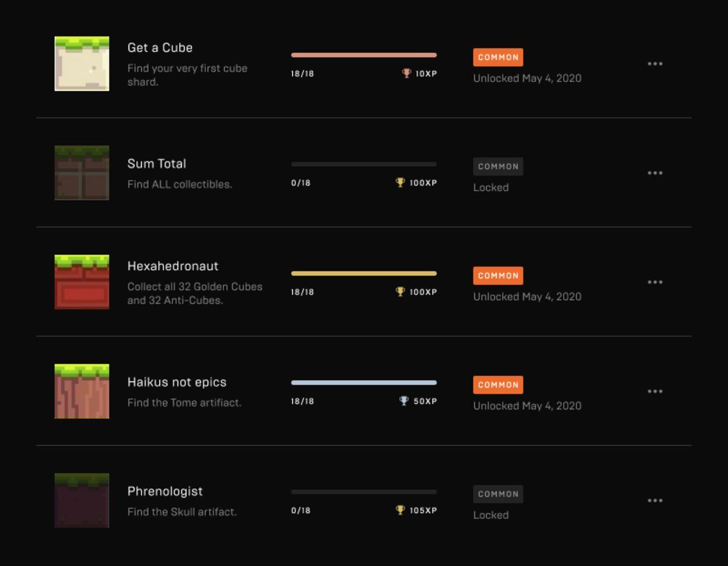Click the empty Phrenologist progress bar
This screenshot has height=566, width=728.
[x=364, y=492]
